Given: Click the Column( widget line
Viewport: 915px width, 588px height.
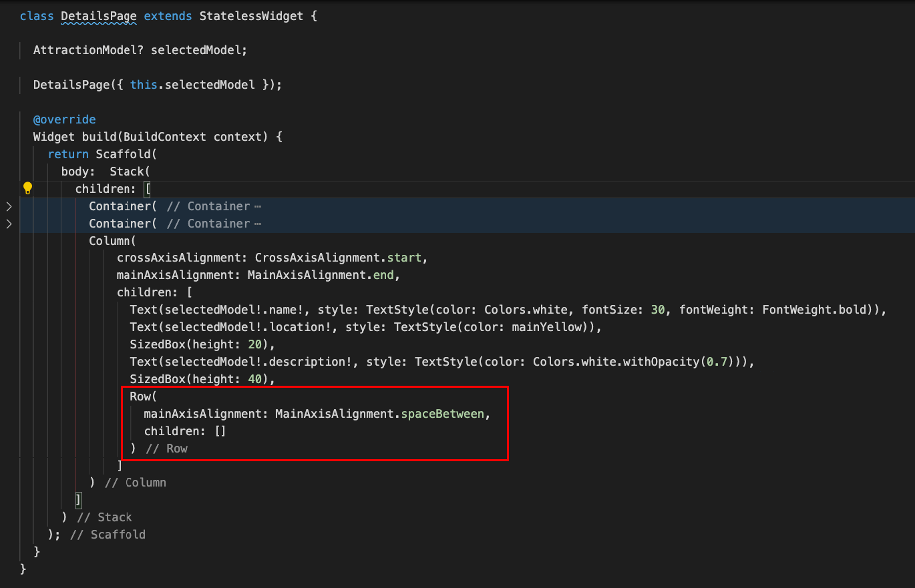Looking at the screenshot, I should pyautogui.click(x=113, y=241).
